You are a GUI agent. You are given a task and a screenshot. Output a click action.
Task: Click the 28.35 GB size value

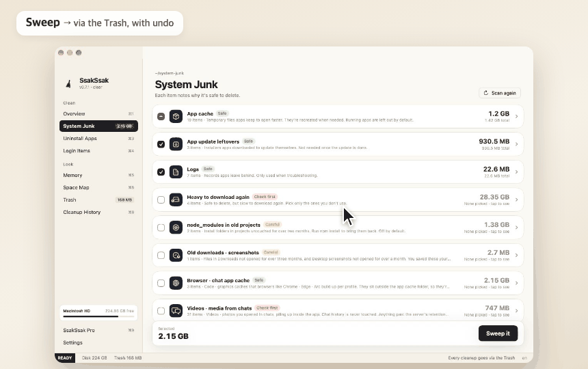(494, 197)
